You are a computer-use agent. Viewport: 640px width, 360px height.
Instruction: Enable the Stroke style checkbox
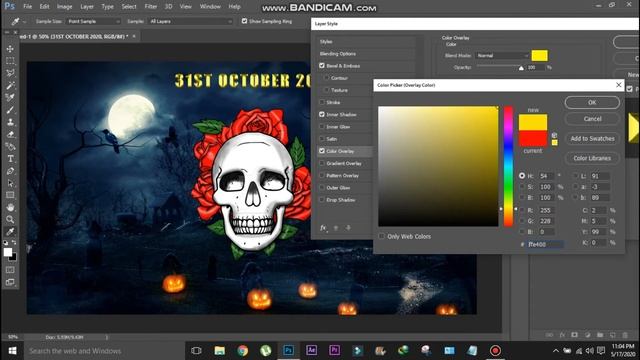pos(322,102)
